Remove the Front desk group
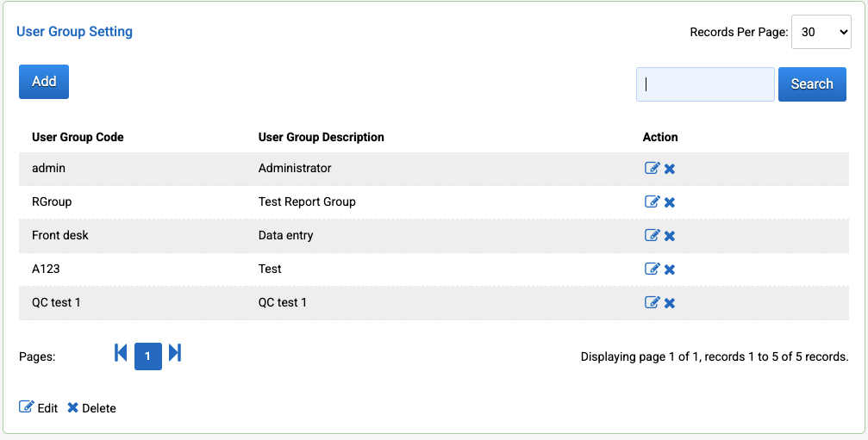 click(x=670, y=236)
